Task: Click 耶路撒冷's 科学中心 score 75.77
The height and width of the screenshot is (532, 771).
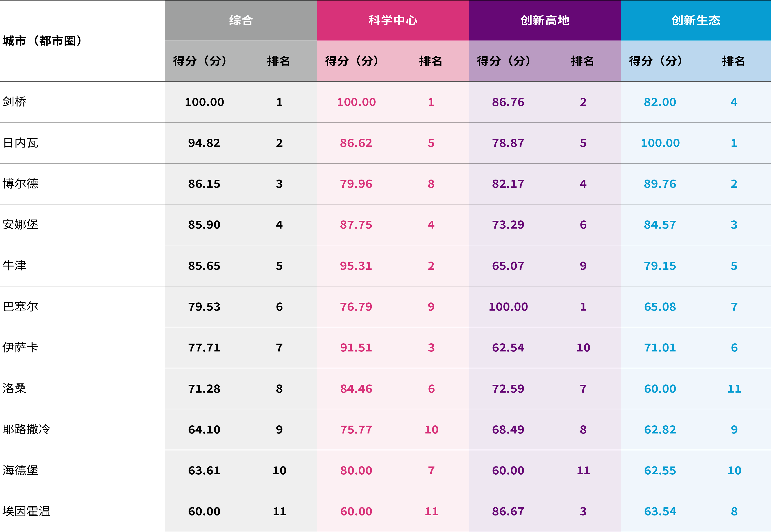Action: tap(356, 430)
